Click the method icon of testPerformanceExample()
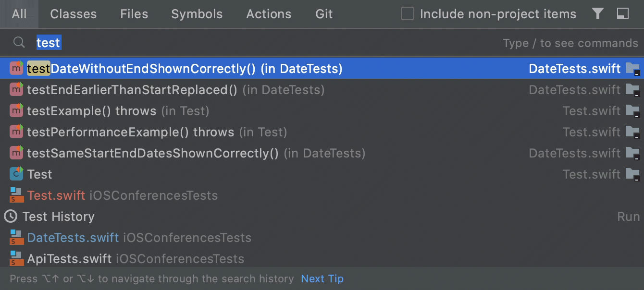Screen dimensions: 644x290 click(x=16, y=132)
